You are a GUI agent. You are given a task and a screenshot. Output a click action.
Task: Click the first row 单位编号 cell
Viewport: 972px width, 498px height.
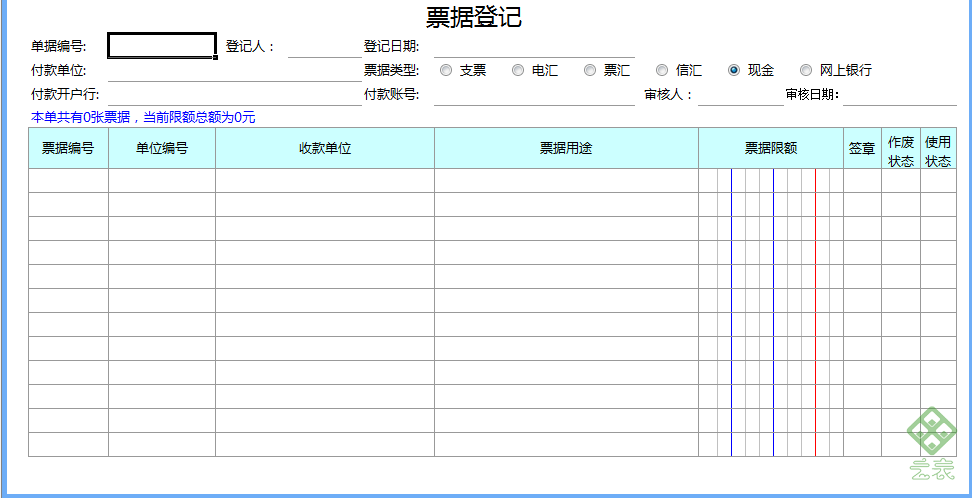162,180
